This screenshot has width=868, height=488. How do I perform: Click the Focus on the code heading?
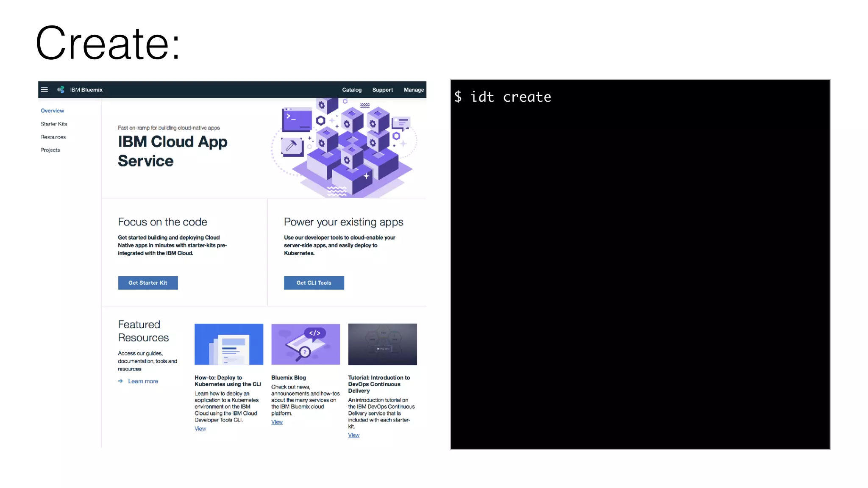162,222
